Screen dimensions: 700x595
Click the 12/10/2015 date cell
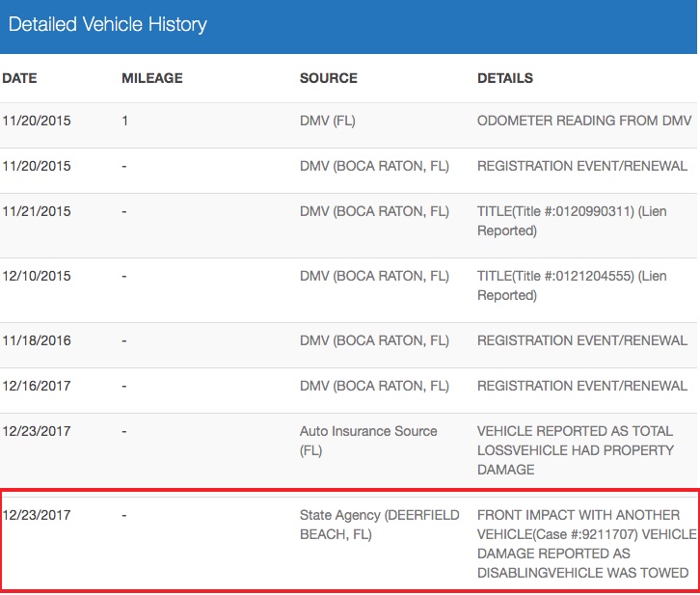37,276
